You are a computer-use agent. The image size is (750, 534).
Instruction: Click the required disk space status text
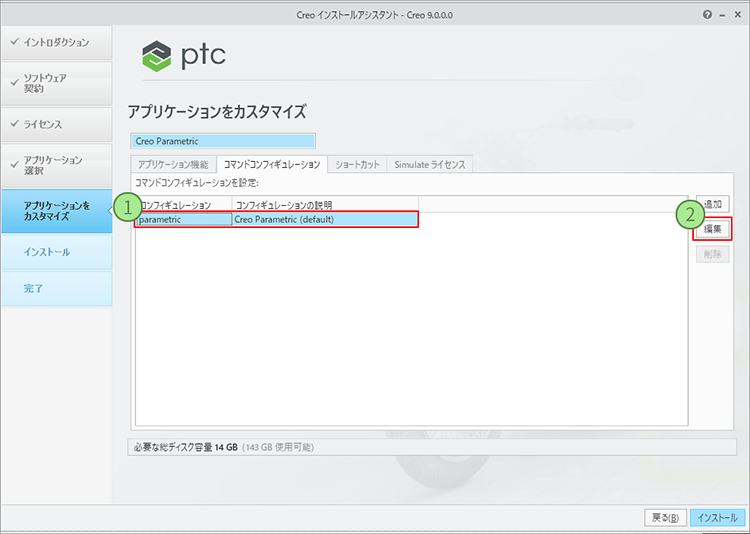pyautogui.click(x=224, y=447)
